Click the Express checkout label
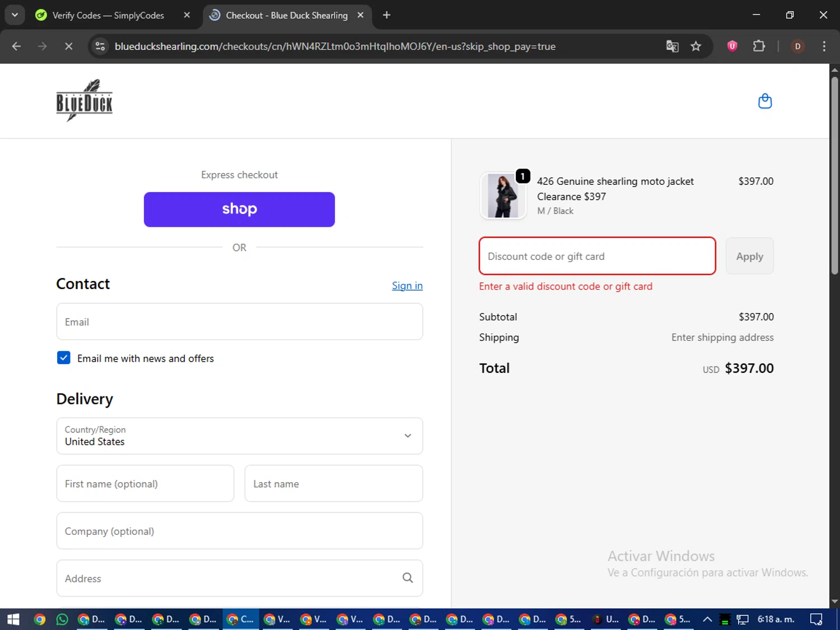 [239, 175]
